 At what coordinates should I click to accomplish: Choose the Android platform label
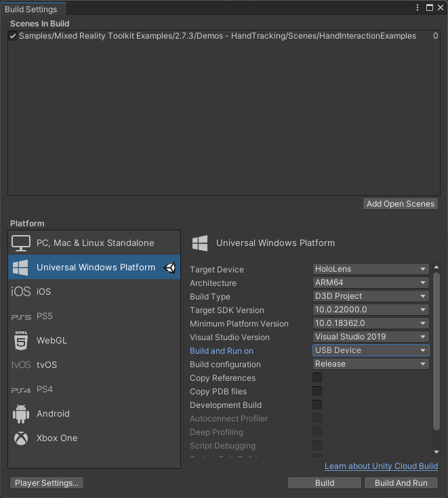(53, 414)
